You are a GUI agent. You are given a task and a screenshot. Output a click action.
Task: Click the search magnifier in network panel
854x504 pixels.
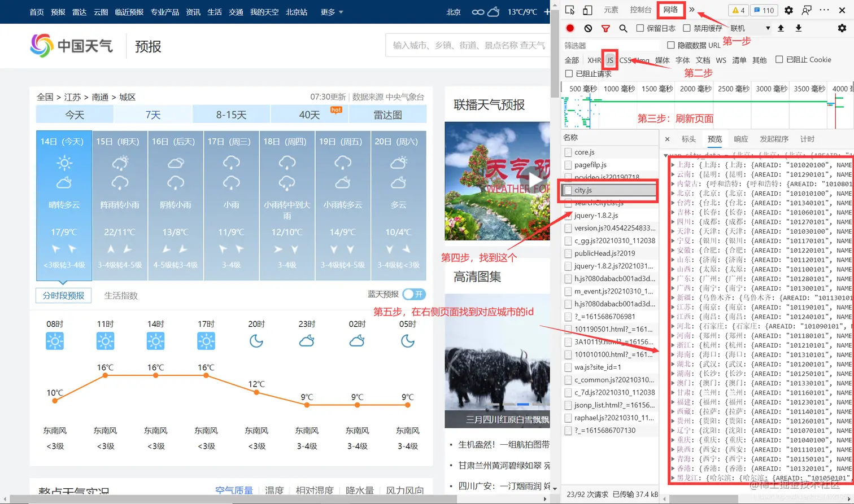pos(623,28)
